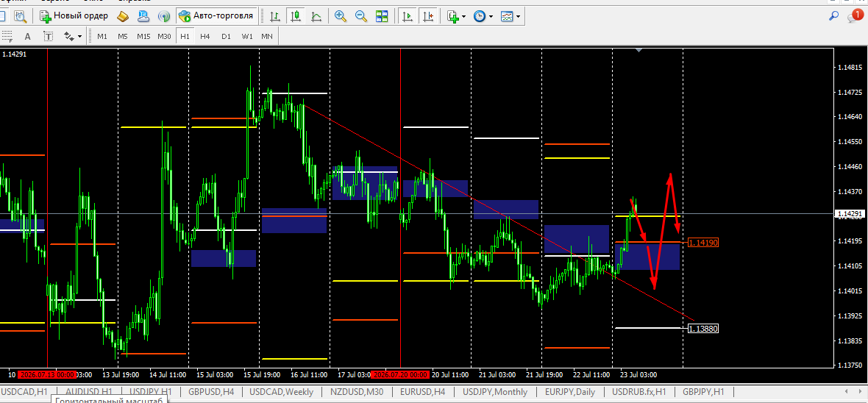
Task: Open the USDRUB.fx,H1 chart tab
Action: 639,392
